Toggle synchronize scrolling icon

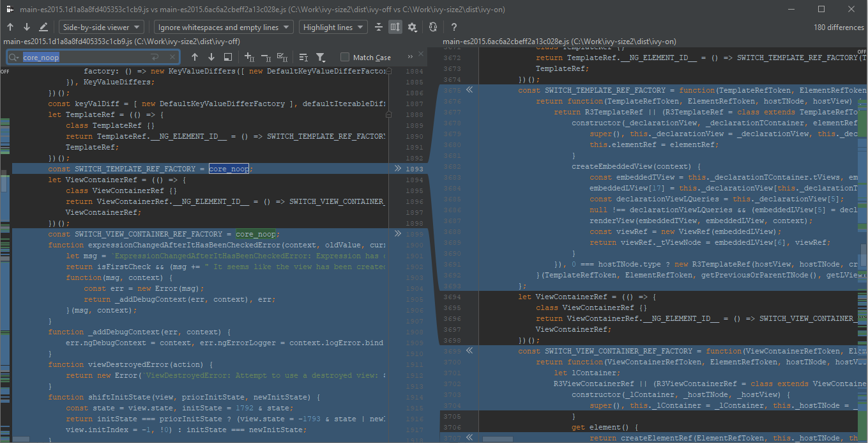coord(395,27)
